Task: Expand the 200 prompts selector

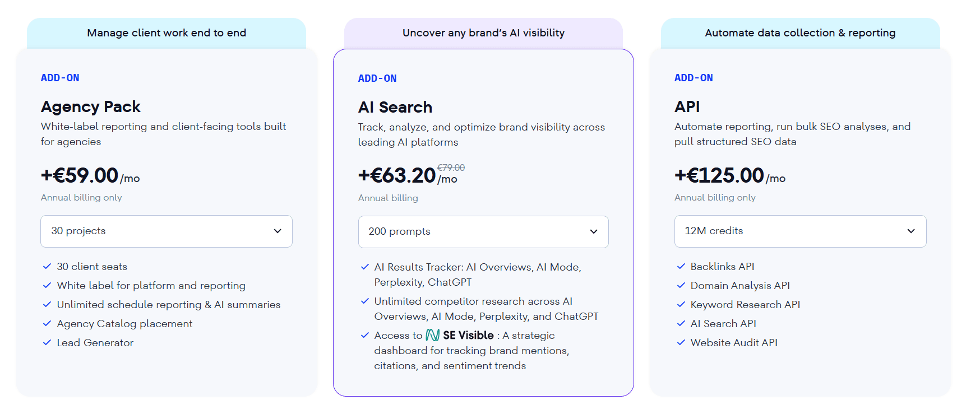Action: click(x=483, y=232)
